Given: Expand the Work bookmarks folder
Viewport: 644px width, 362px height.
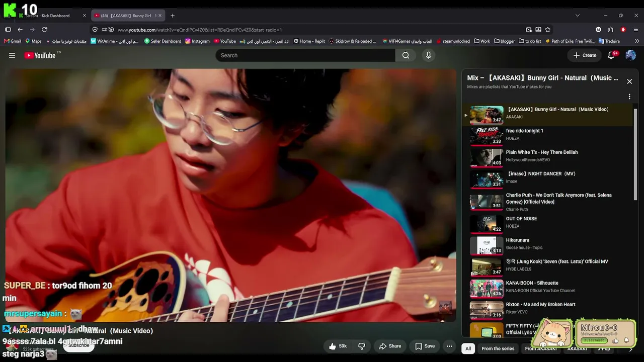Looking at the screenshot, I should [482, 41].
